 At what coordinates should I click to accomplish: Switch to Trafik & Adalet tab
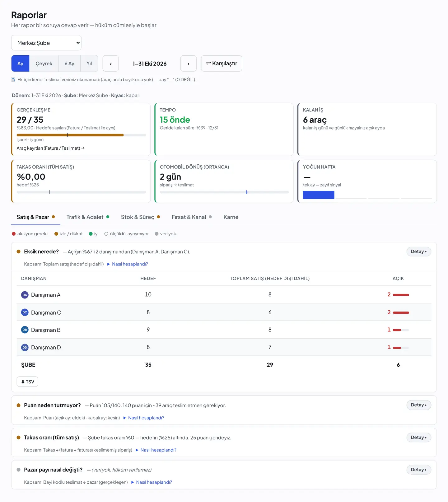[x=88, y=217]
